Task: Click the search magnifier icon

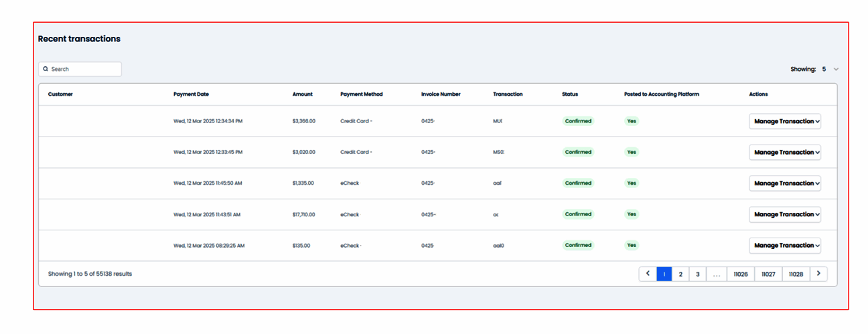Action: (46, 69)
